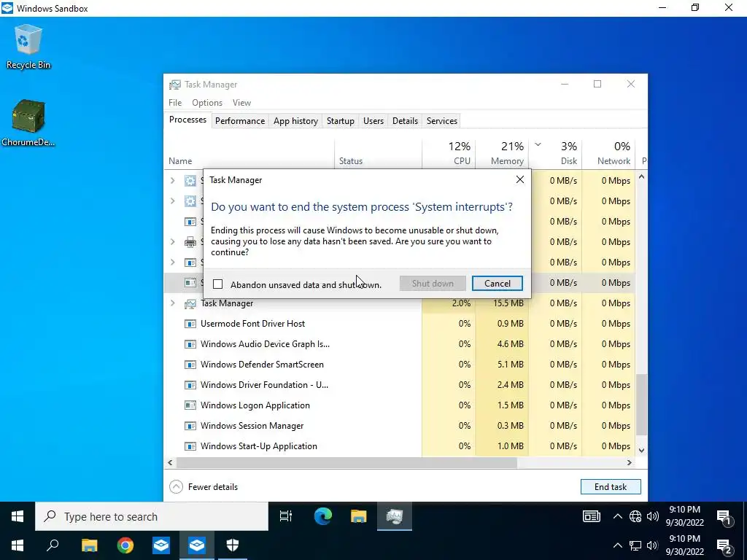Close the system process confirmation dialog
Viewport: 747px width, 560px height.
519,179
